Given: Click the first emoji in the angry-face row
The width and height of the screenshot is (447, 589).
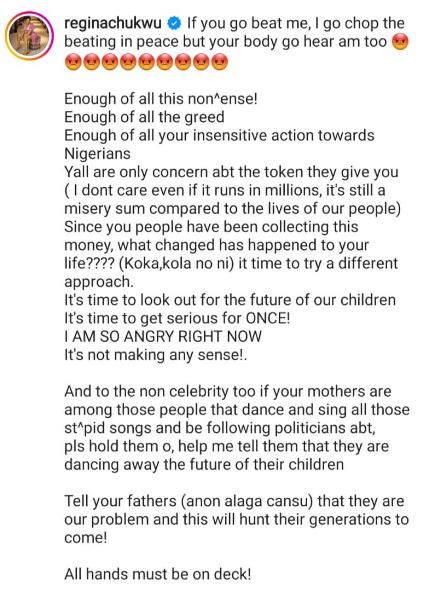Looking at the screenshot, I should pyautogui.click(x=72, y=62).
